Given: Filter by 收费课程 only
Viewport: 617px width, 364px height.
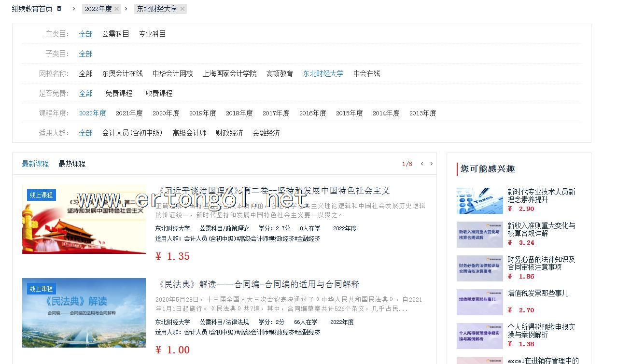Looking at the screenshot, I should [159, 93].
